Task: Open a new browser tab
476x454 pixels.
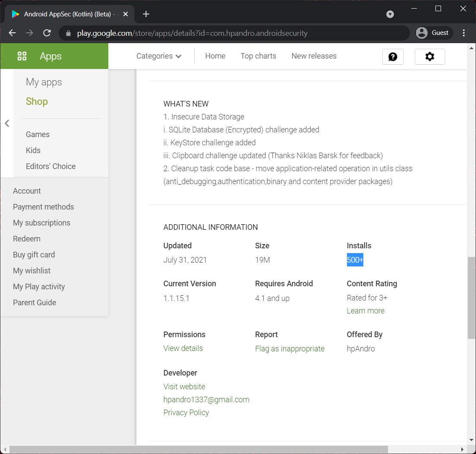Action: click(146, 14)
